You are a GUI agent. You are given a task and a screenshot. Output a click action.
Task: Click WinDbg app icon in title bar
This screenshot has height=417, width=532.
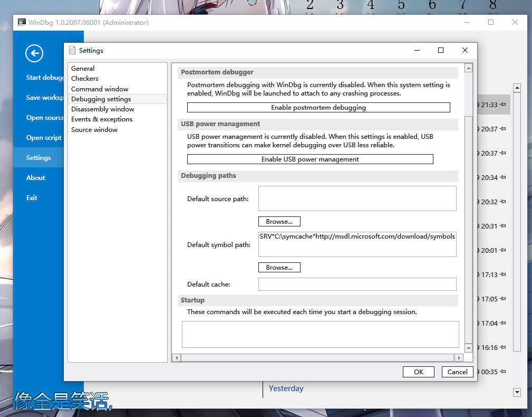point(22,22)
